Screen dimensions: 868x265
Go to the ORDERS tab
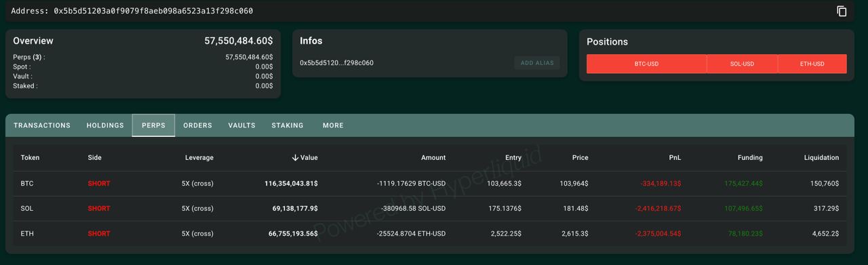(197, 125)
